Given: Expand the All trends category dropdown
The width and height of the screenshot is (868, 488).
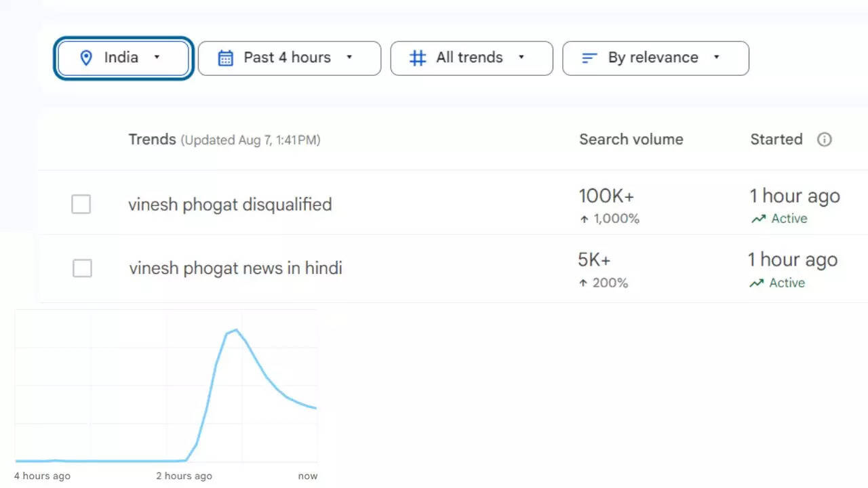Looking at the screenshot, I should tap(521, 58).
